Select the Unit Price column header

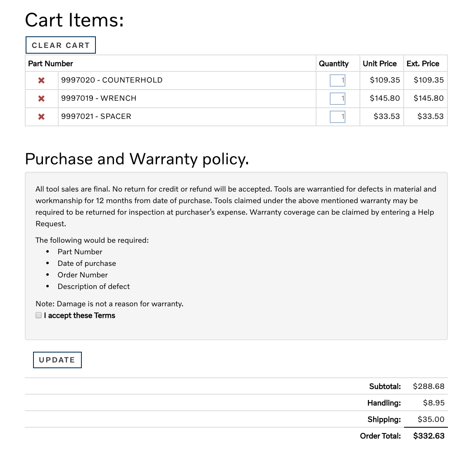379,64
